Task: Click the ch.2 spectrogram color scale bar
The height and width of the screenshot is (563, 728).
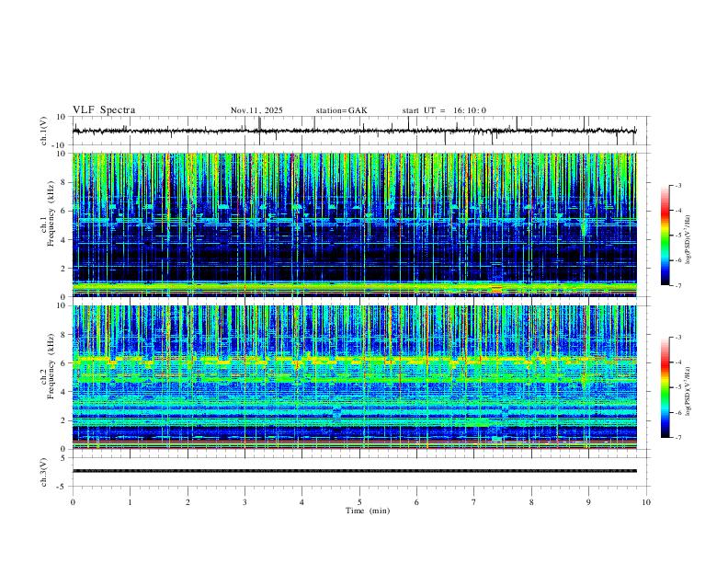Action: click(x=665, y=387)
